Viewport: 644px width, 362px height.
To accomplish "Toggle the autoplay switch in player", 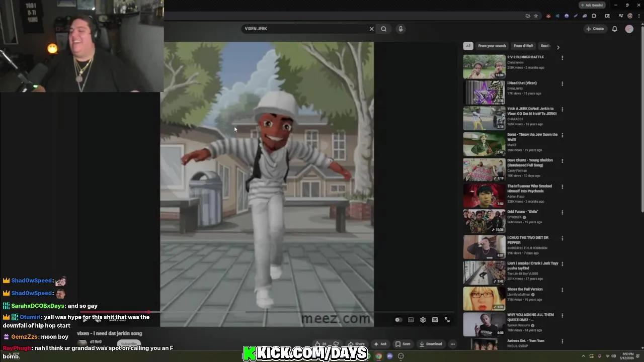I will [398, 320].
